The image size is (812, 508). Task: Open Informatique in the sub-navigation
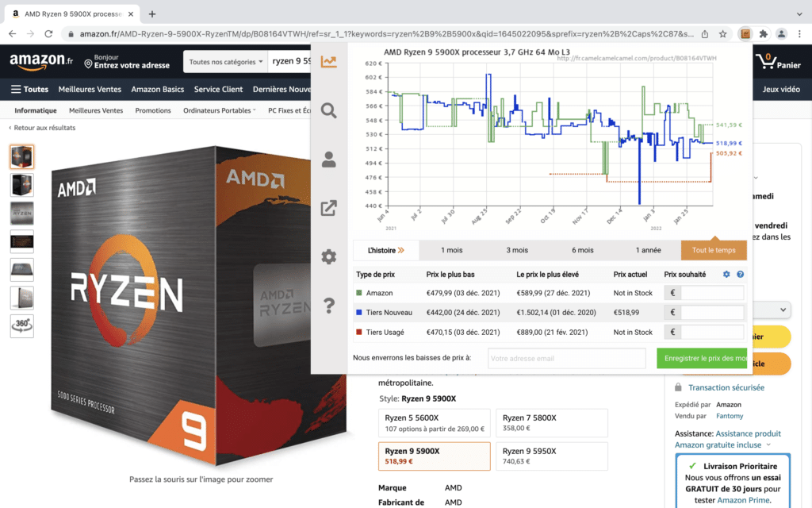click(x=35, y=110)
